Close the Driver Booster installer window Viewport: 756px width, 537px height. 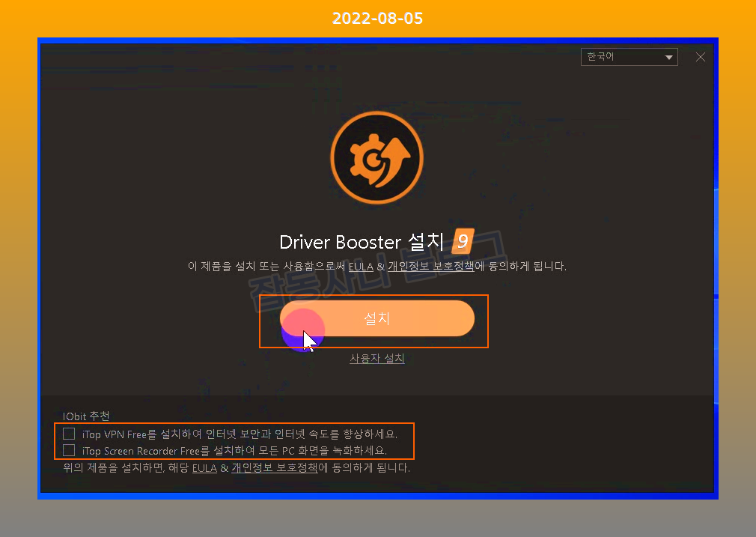point(701,57)
